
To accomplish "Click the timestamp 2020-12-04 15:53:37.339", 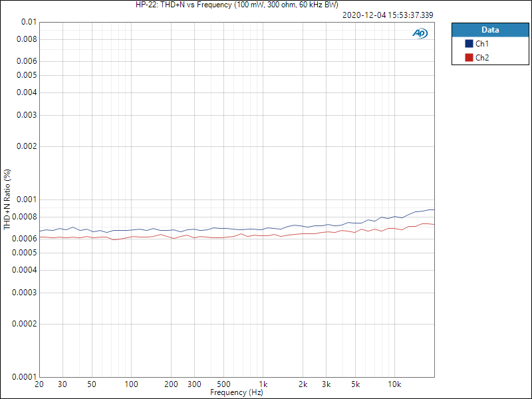I will point(388,15).
